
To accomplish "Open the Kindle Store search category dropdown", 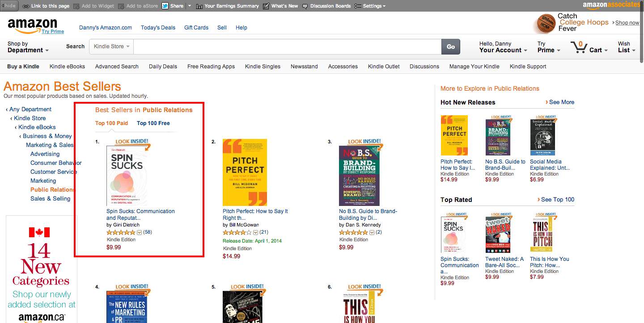I will 111,46.
